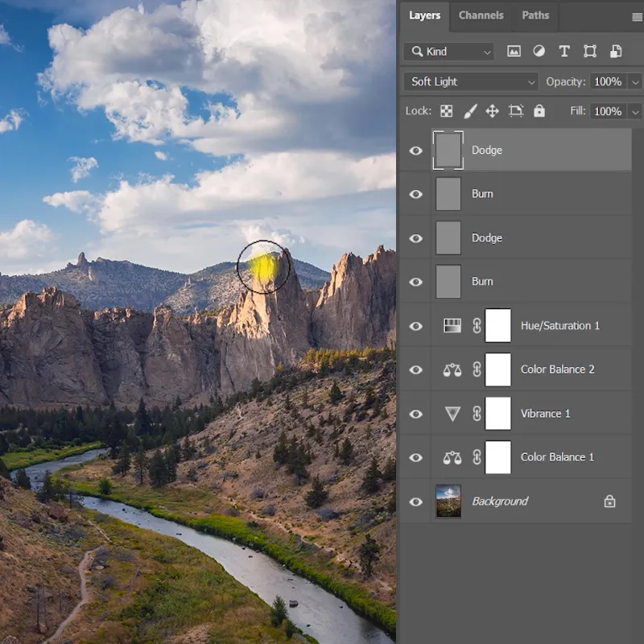
Task: Switch to the Channels tab
Action: (481, 15)
